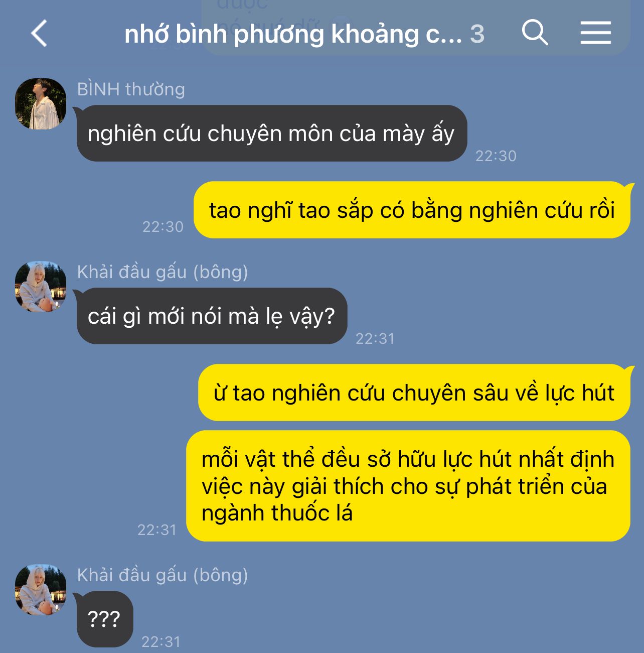Tap Khải avatar beside 'cái gì mới nói' message
This screenshot has height=653, width=644.
coord(41,287)
